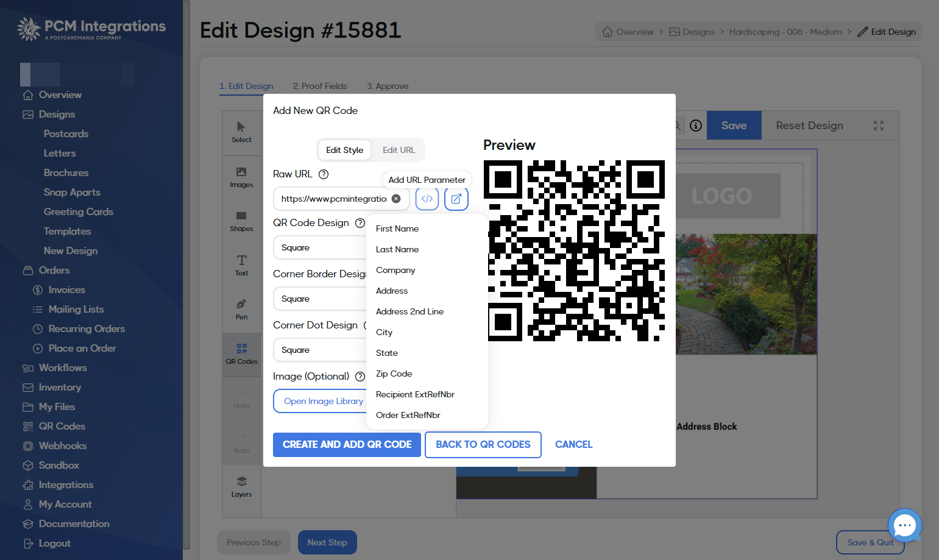Click the info icon beside Save
Screen dimensions: 939x560
(696, 126)
